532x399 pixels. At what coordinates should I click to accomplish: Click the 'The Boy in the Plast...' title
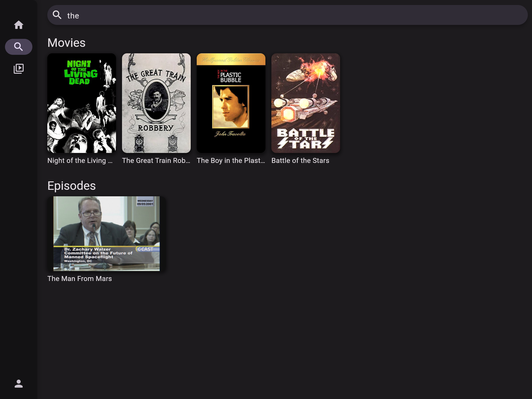231,161
